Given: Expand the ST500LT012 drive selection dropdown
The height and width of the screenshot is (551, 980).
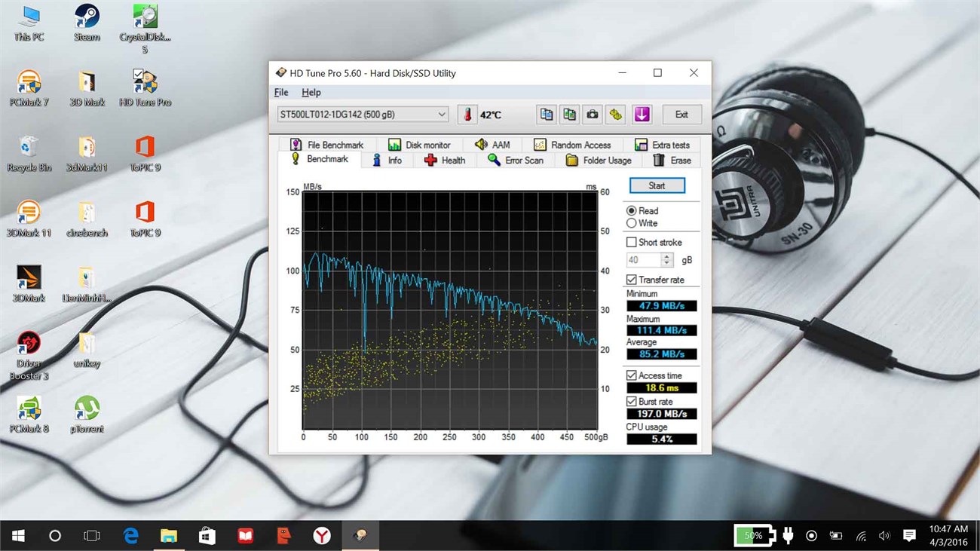Looking at the screenshot, I should coord(442,115).
